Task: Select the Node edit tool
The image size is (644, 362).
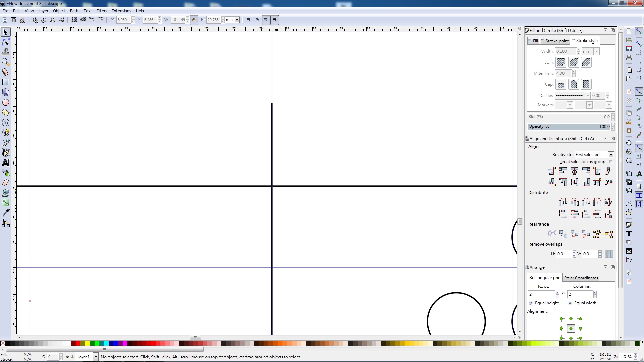Action: 6,42
